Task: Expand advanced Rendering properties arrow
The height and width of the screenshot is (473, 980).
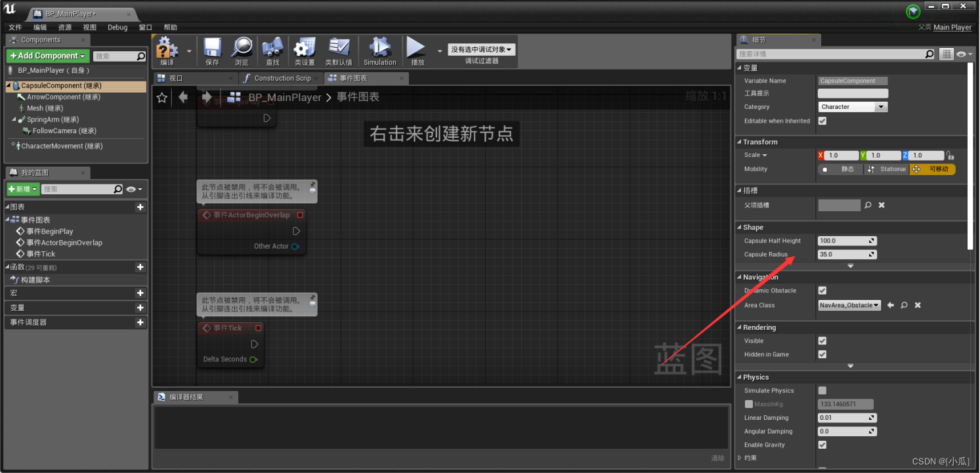Action: point(851,366)
